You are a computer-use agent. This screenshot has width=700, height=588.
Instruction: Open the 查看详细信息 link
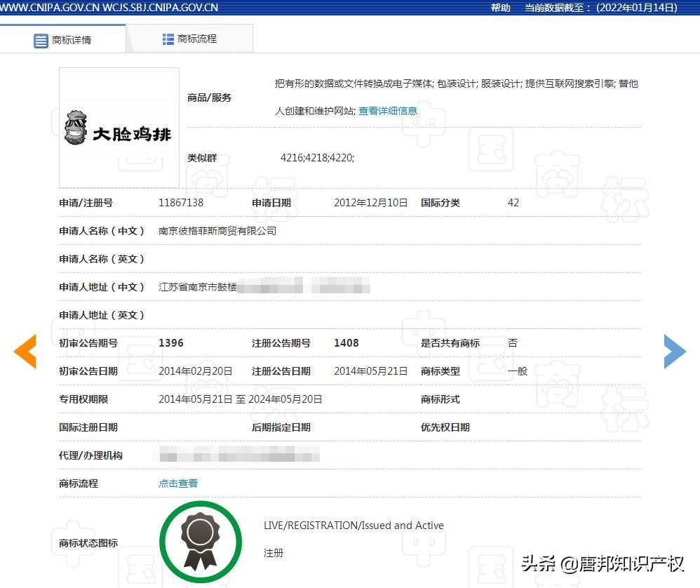(x=388, y=111)
